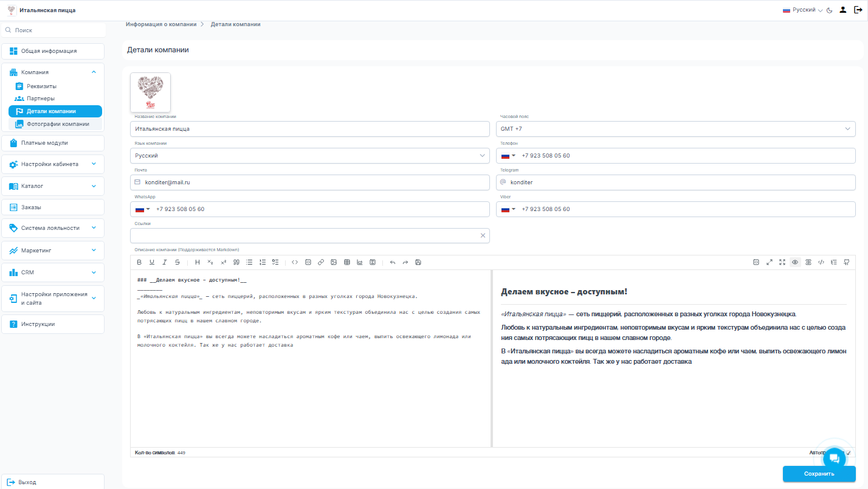The image size is (868, 489).
Task: Insert a link via editor toolbar
Action: (321, 262)
